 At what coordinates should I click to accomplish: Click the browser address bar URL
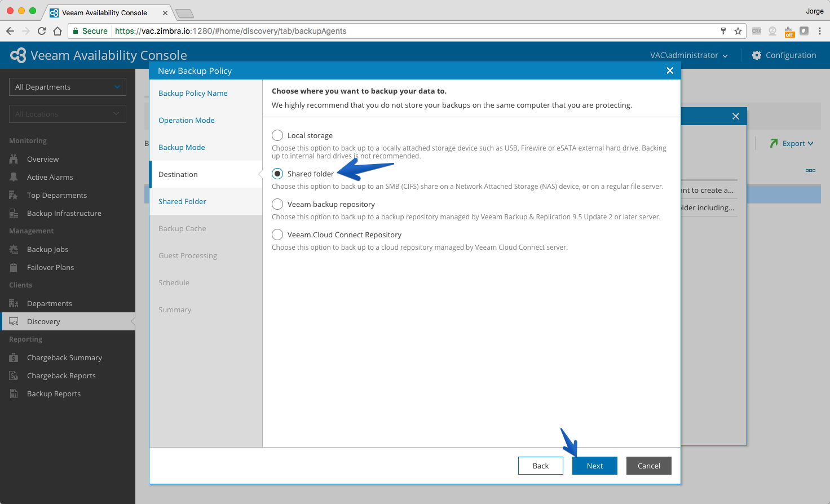[231, 31]
